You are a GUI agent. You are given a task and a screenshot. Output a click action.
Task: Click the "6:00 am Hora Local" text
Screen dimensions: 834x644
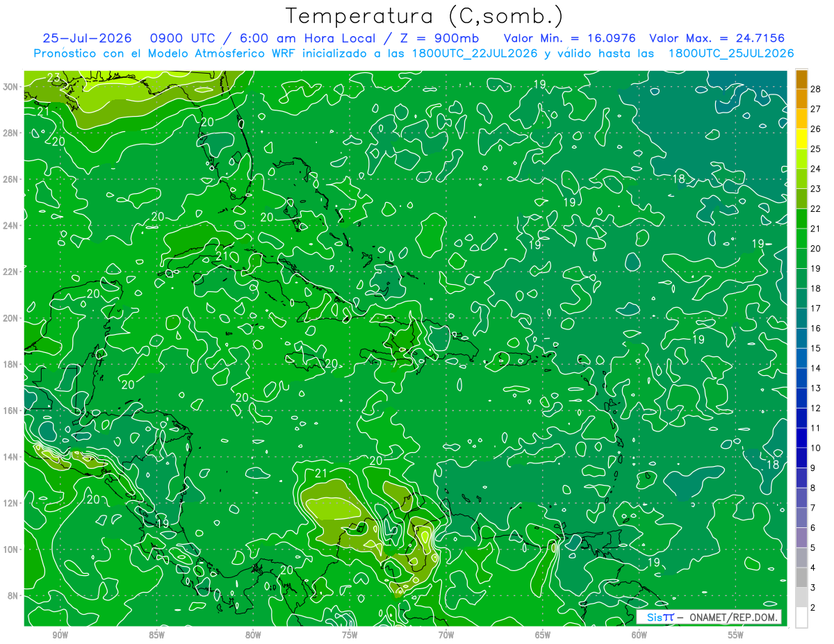[x=309, y=38]
